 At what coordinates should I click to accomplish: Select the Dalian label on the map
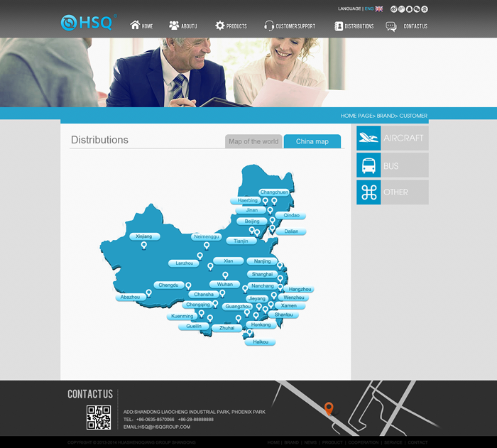(291, 231)
